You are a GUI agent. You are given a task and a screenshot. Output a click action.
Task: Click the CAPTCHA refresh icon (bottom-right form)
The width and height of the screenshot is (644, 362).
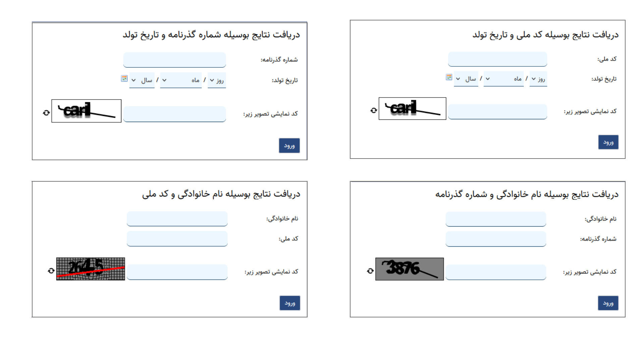[x=369, y=269]
